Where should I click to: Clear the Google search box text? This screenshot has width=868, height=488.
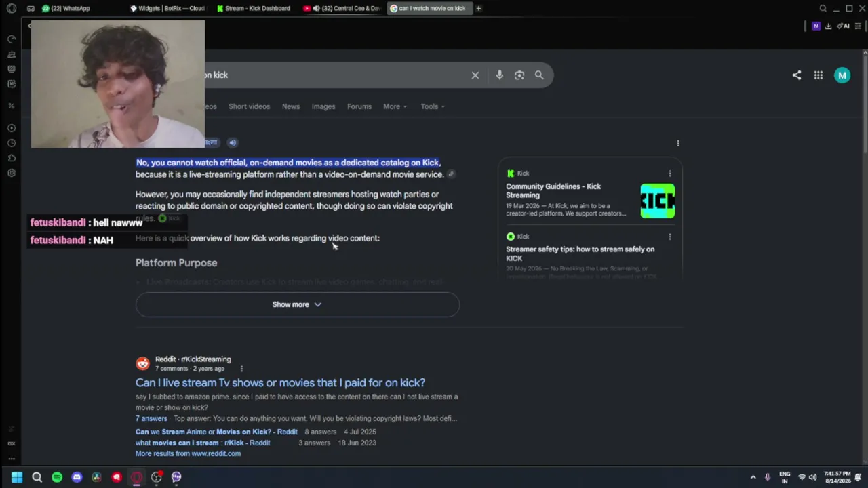point(475,75)
